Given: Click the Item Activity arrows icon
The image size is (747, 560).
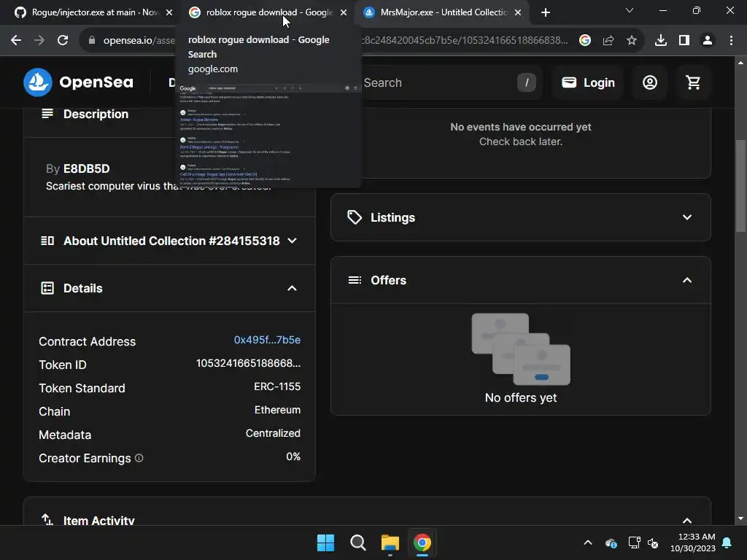Looking at the screenshot, I should tap(47, 519).
